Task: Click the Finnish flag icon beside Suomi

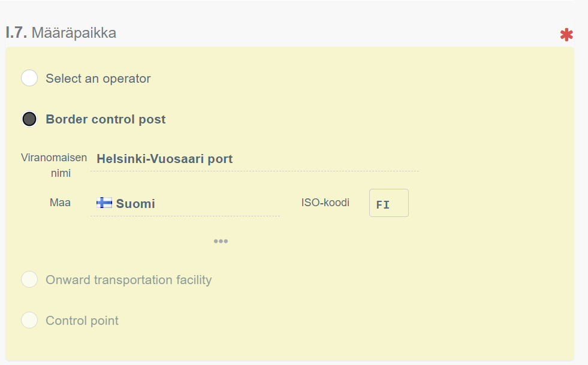Action: tap(104, 203)
